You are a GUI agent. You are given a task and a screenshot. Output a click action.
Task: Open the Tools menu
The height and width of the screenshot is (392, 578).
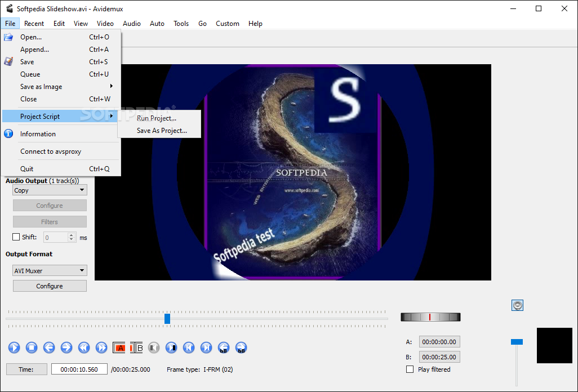tap(181, 24)
